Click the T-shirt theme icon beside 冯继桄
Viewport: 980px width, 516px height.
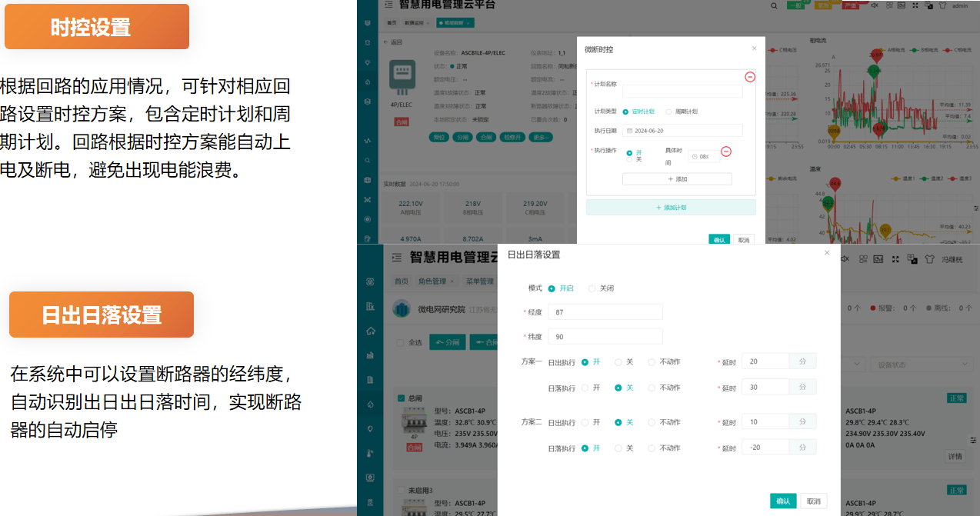pos(928,259)
